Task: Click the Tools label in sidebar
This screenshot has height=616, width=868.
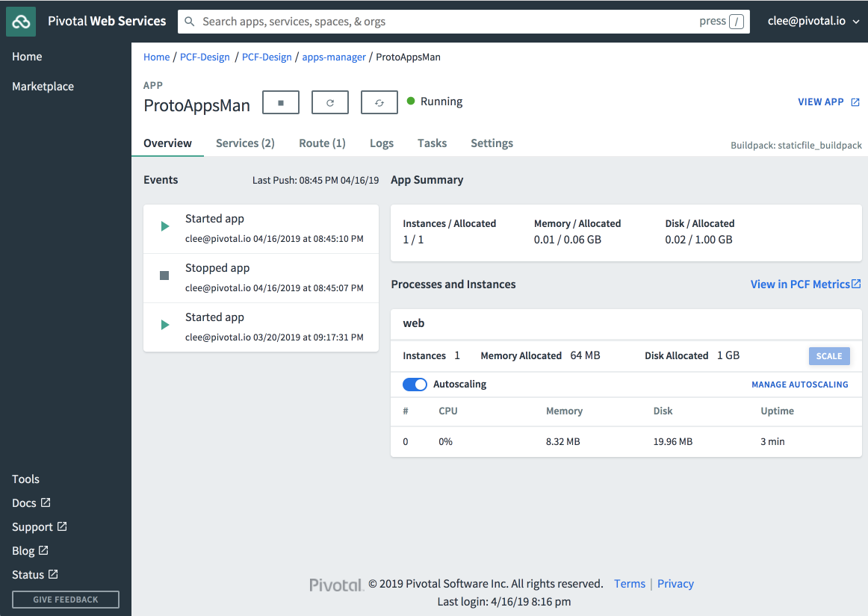Action: point(26,479)
